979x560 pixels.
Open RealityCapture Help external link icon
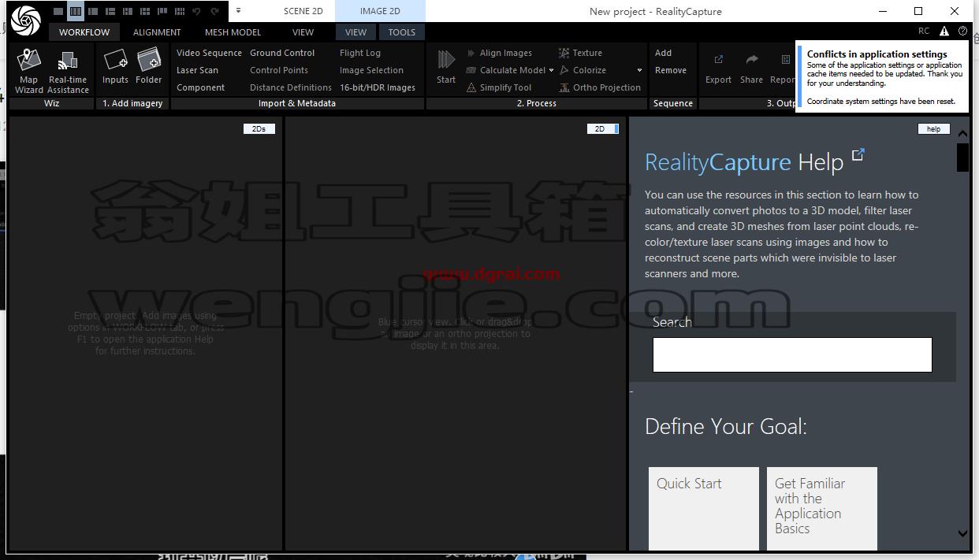(858, 155)
